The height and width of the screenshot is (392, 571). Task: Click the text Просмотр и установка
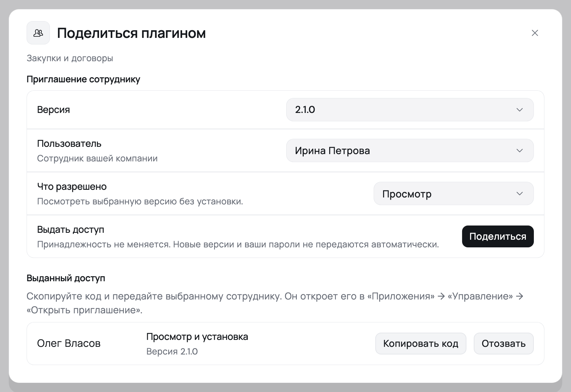coord(197,337)
